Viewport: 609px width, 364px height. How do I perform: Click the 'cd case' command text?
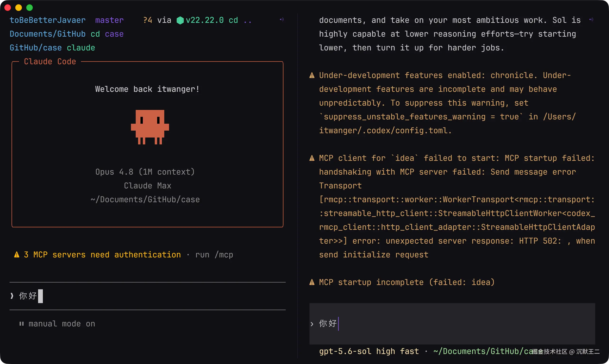click(107, 34)
